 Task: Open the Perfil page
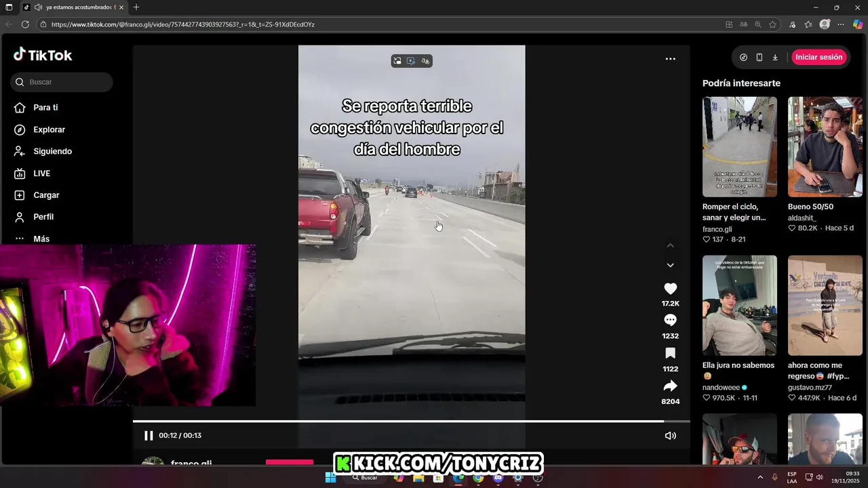click(43, 217)
